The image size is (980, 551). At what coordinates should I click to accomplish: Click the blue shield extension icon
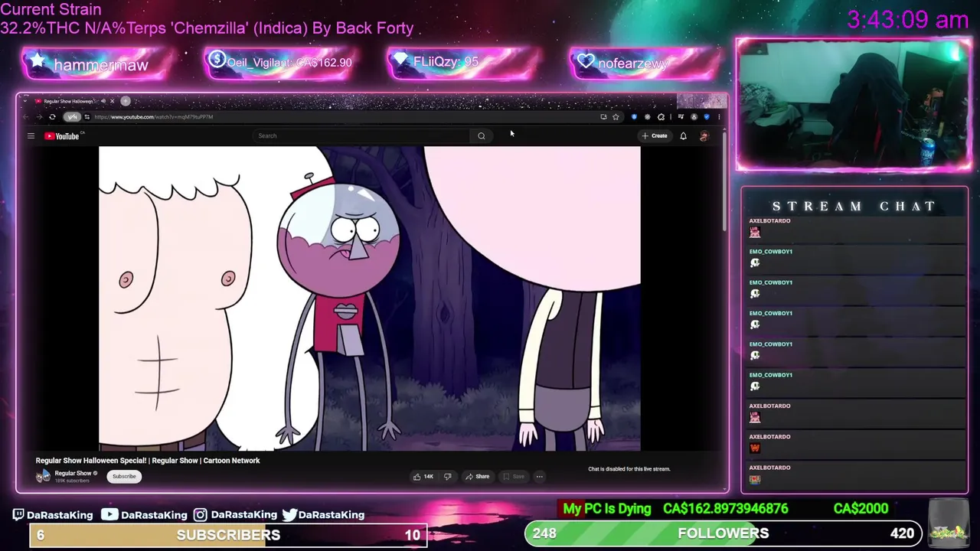coord(634,117)
